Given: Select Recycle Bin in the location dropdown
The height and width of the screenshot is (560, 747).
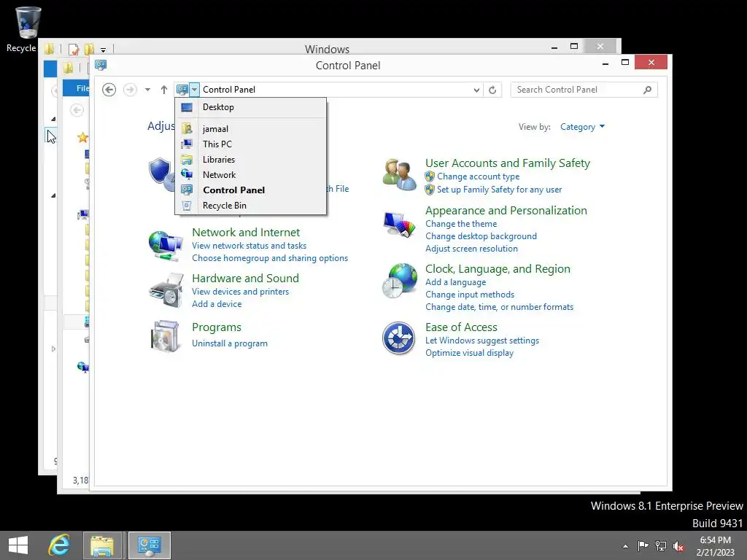Looking at the screenshot, I should 251,205.
